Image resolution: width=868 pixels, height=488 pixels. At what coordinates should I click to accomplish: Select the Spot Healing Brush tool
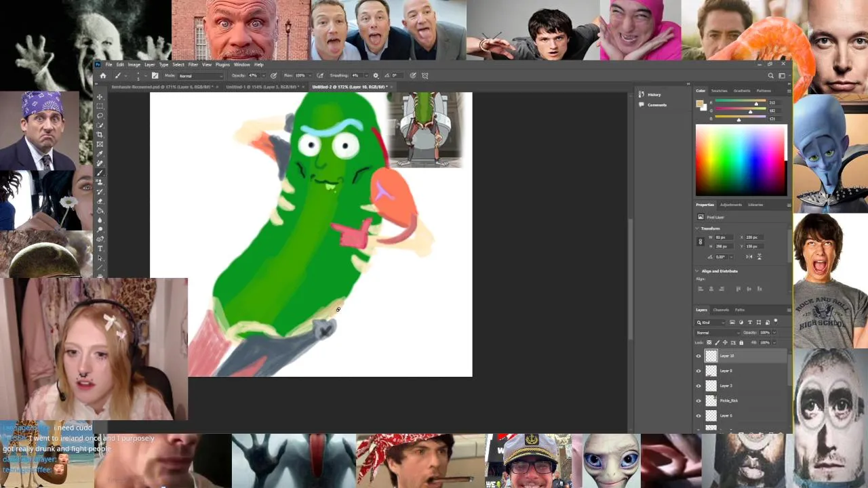100,163
